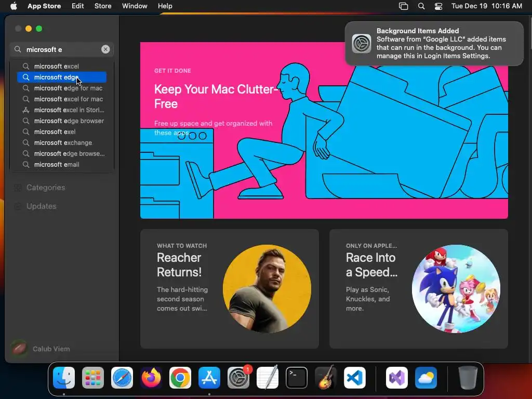Image resolution: width=532 pixels, height=399 pixels.
Task: Open 'Keep Your Mac Clutter-Free' feature banner
Action: tap(324, 130)
